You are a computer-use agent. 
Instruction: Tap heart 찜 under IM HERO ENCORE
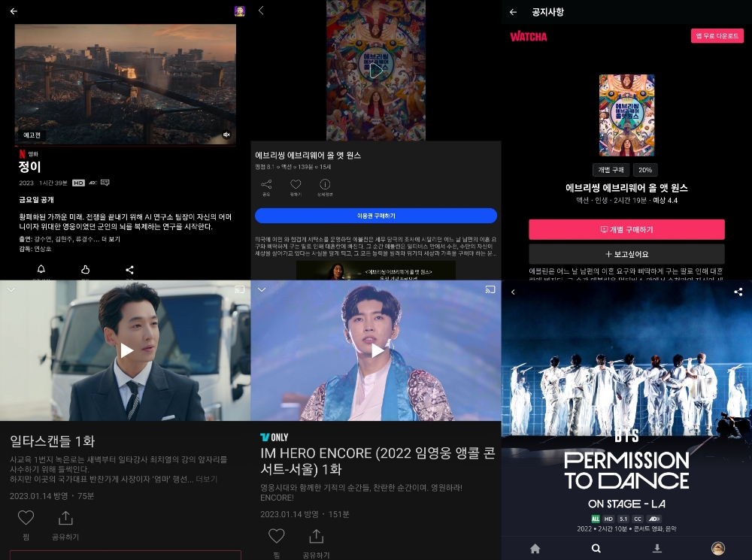tap(277, 536)
